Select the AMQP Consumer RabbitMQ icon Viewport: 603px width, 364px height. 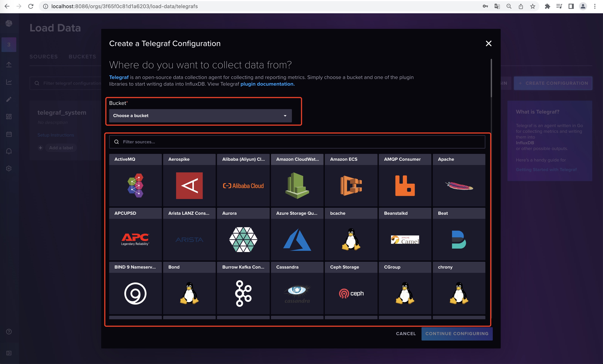point(405,186)
